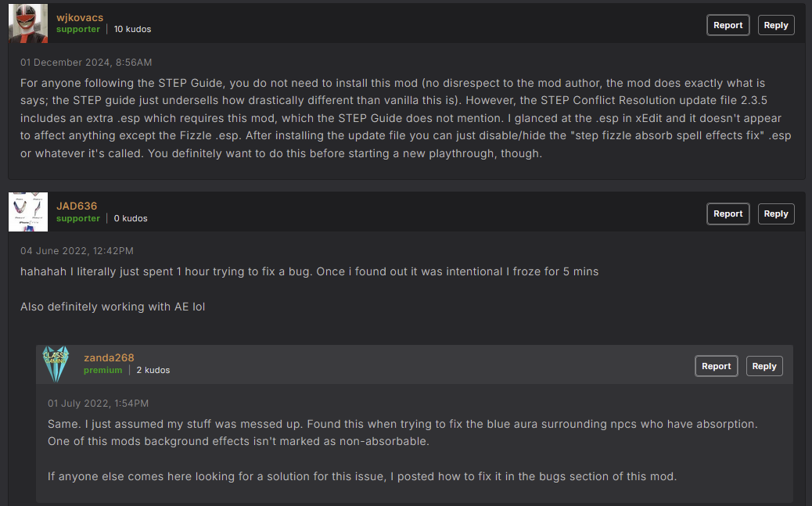Report zanda268's reply

(x=716, y=366)
